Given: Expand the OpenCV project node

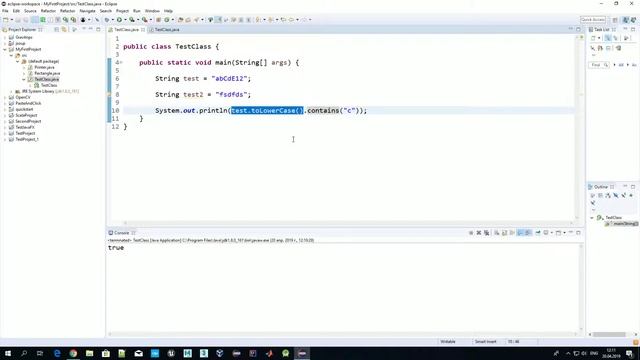Looking at the screenshot, I should (x=5, y=97).
